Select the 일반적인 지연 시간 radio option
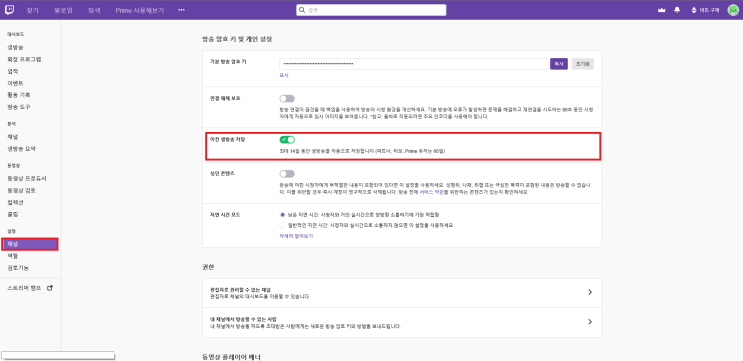 coord(282,226)
